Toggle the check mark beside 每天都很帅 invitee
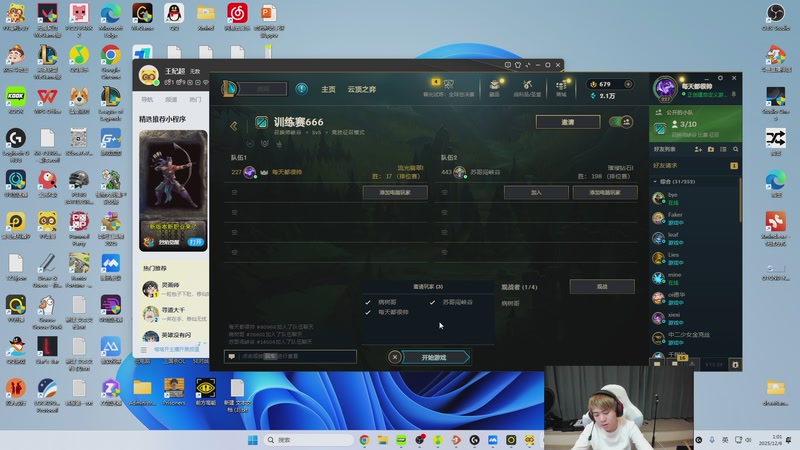The height and width of the screenshot is (450, 800). pyautogui.click(x=368, y=312)
